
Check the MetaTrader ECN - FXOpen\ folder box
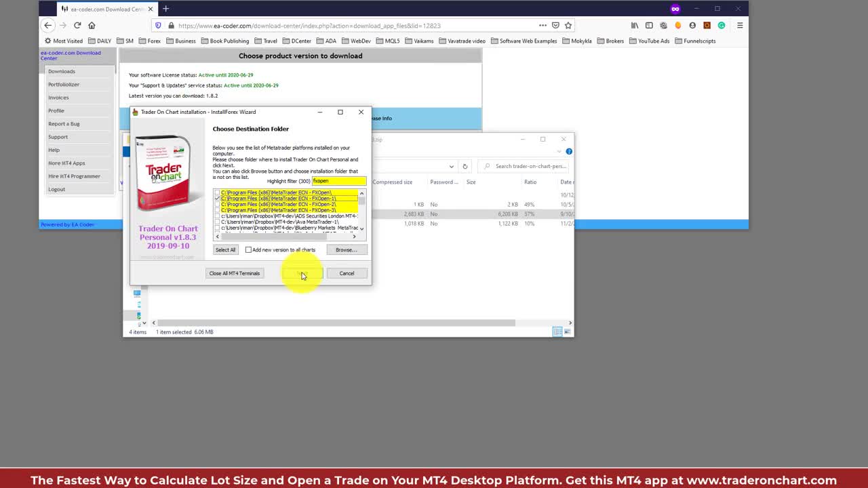pos(217,192)
